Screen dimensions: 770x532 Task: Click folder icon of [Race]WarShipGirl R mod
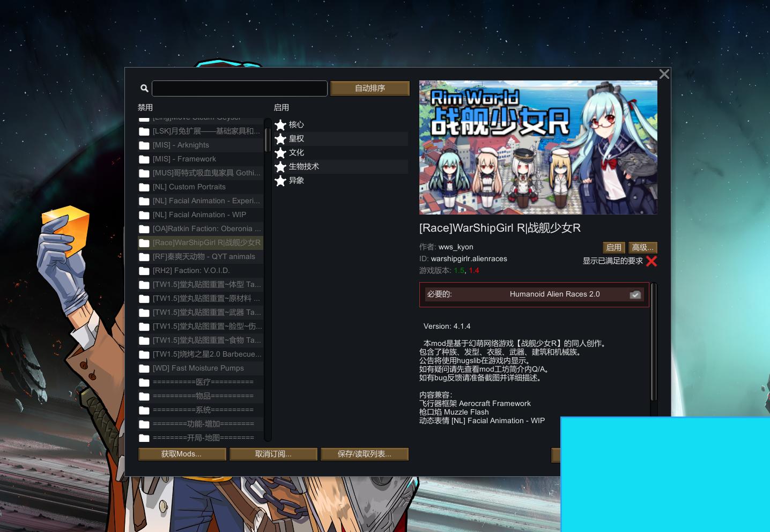pos(144,243)
